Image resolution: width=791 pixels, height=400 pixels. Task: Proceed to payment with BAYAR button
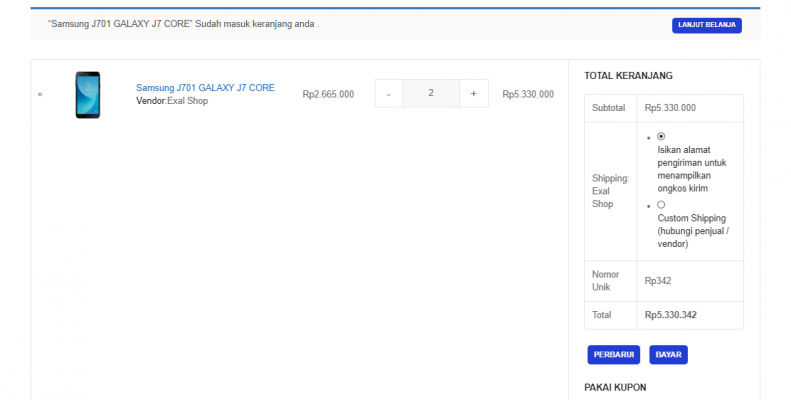click(668, 354)
